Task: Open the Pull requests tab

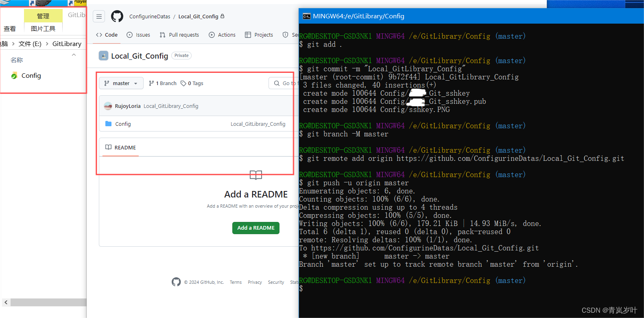Action: [x=179, y=35]
